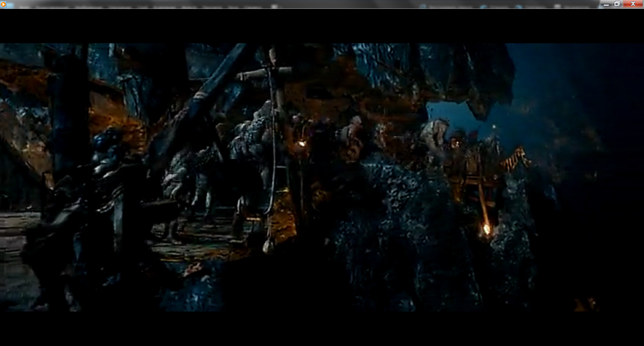Click the blue highlight beside the player icon
Screen dimensions: 644x346
point(11,5)
